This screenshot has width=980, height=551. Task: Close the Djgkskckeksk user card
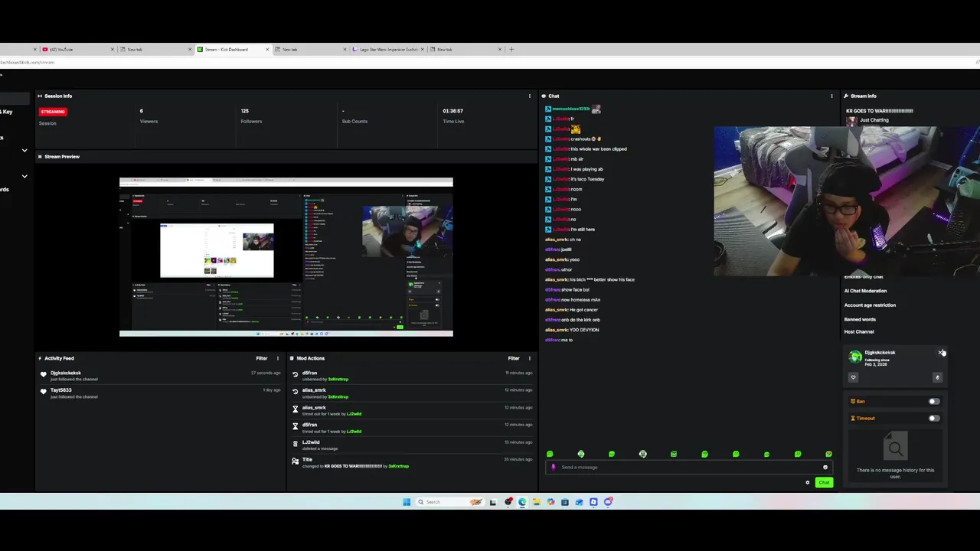(941, 353)
